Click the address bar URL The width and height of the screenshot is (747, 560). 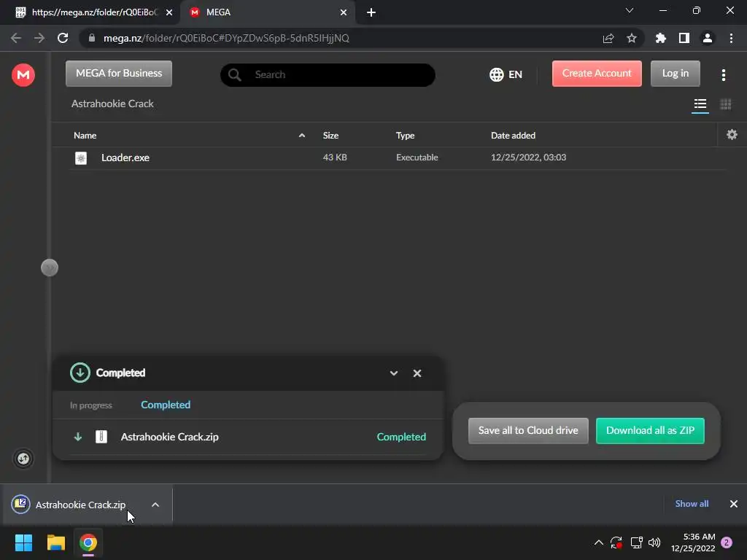[226, 38]
